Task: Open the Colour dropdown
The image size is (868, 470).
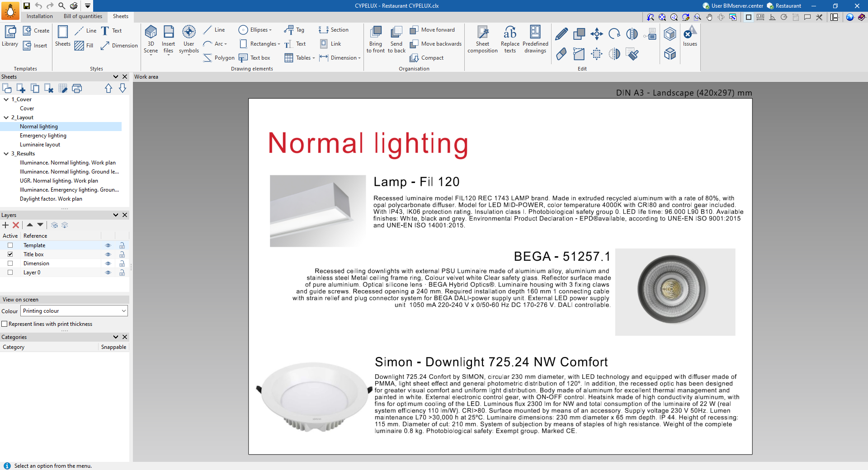Action: [74, 311]
